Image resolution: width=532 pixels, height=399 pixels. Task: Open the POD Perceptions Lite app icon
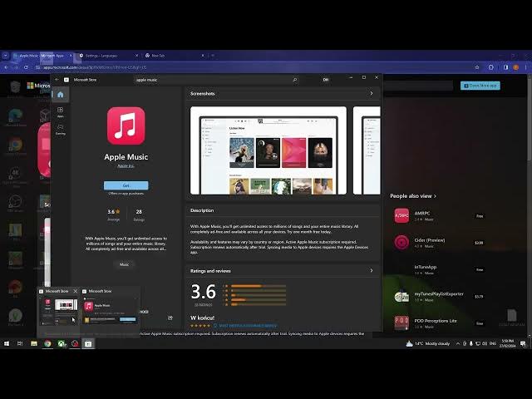[x=401, y=323]
